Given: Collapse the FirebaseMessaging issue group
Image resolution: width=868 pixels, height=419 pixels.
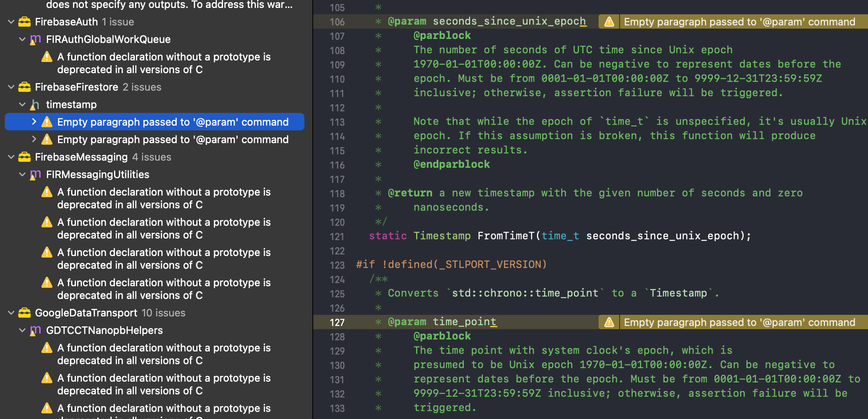Looking at the screenshot, I should (x=11, y=157).
